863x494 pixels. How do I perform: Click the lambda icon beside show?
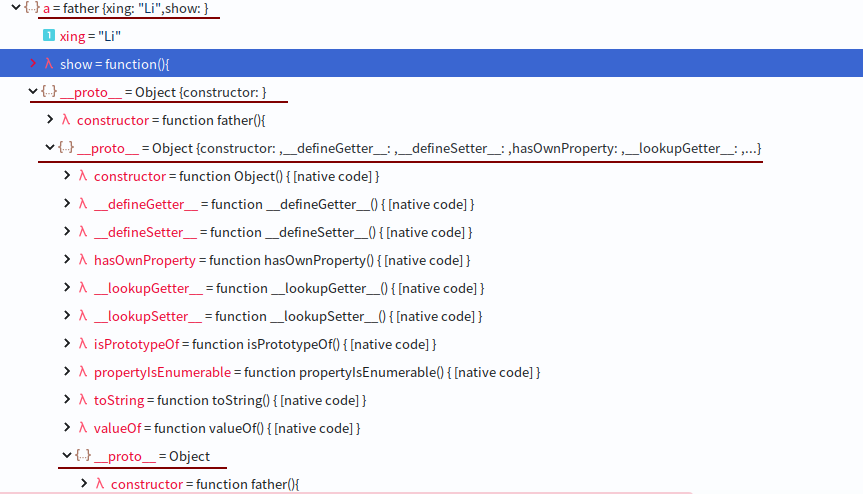[x=48, y=64]
